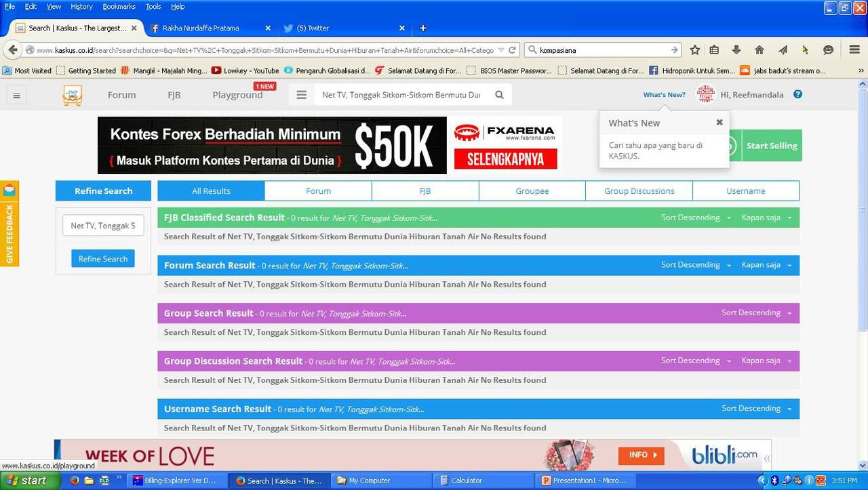
Task: Switch to the Twitter tab
Action: [x=344, y=28]
